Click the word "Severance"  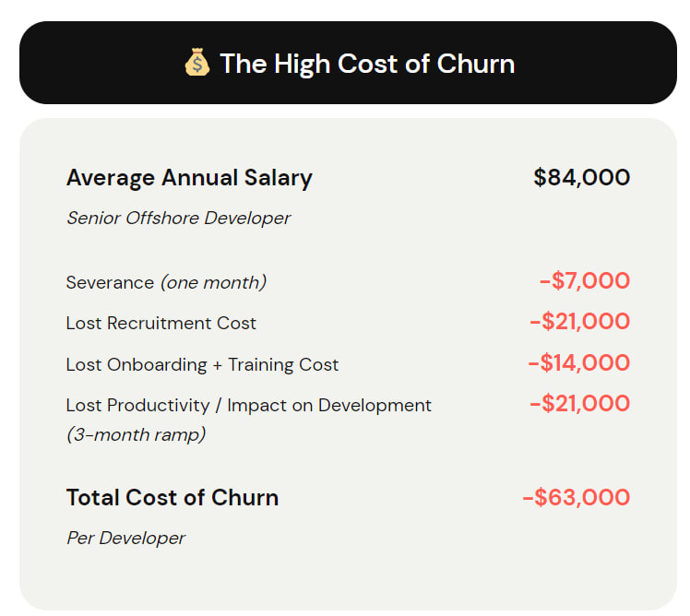pyautogui.click(x=110, y=282)
